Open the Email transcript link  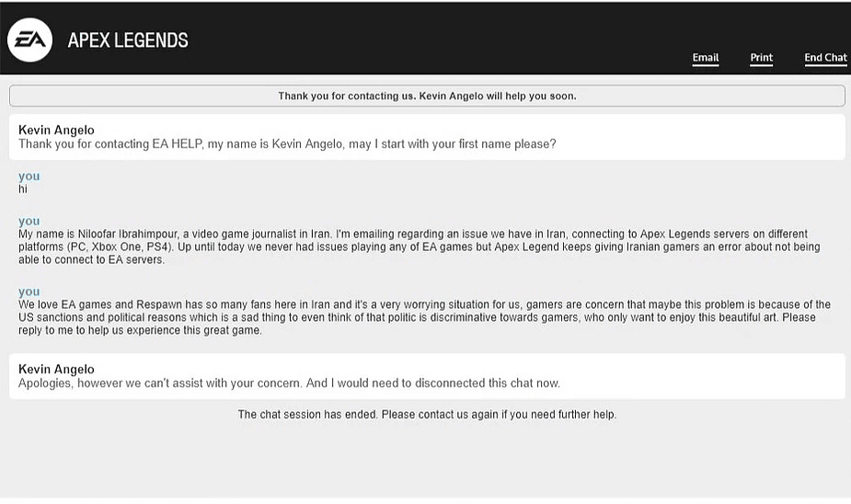point(705,58)
